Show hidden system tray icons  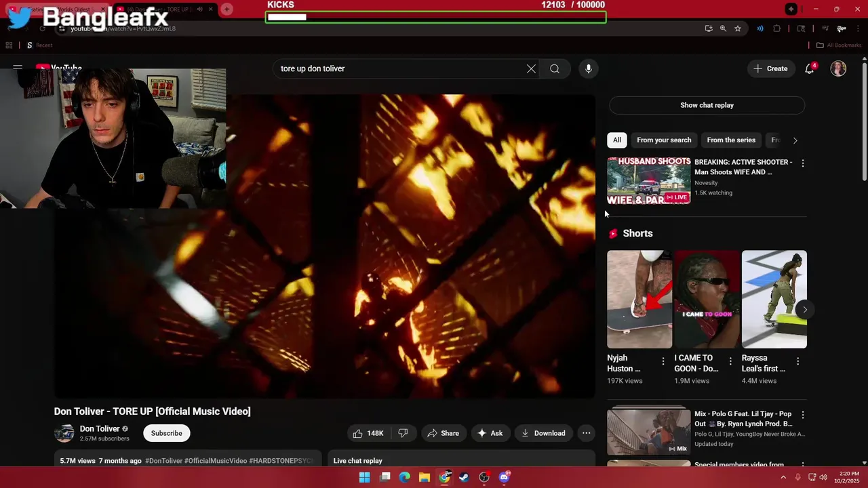point(783,477)
